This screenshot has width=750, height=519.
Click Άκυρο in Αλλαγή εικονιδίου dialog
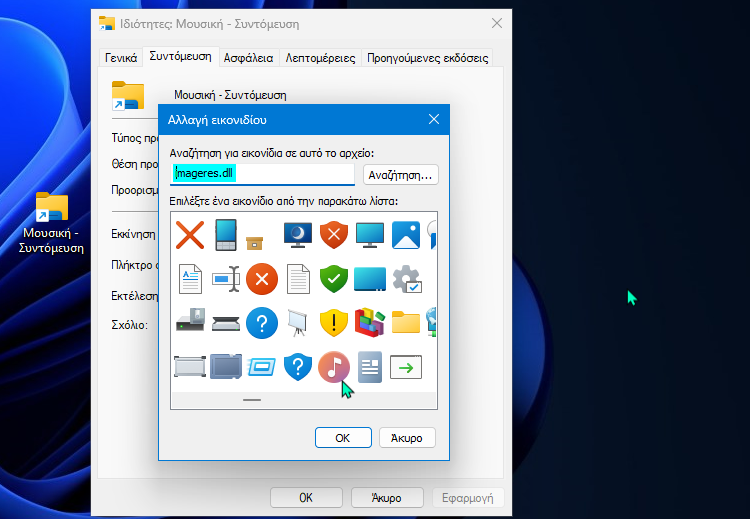[x=407, y=438]
